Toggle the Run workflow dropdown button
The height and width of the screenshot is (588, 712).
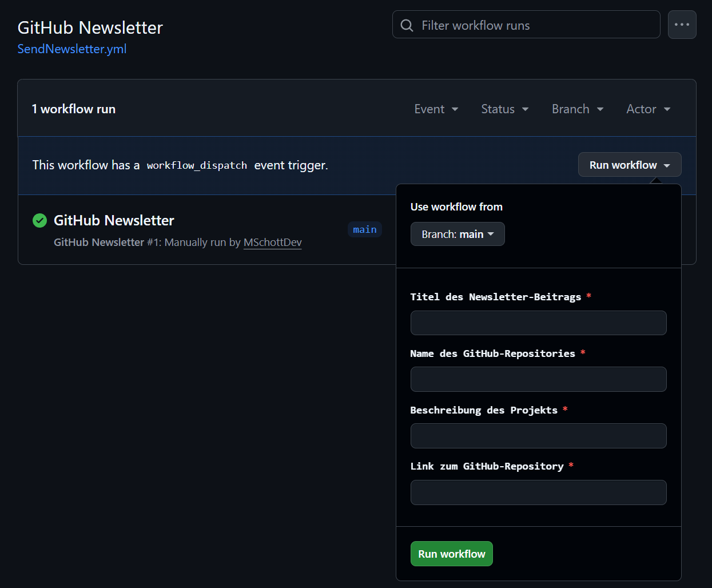coord(630,165)
